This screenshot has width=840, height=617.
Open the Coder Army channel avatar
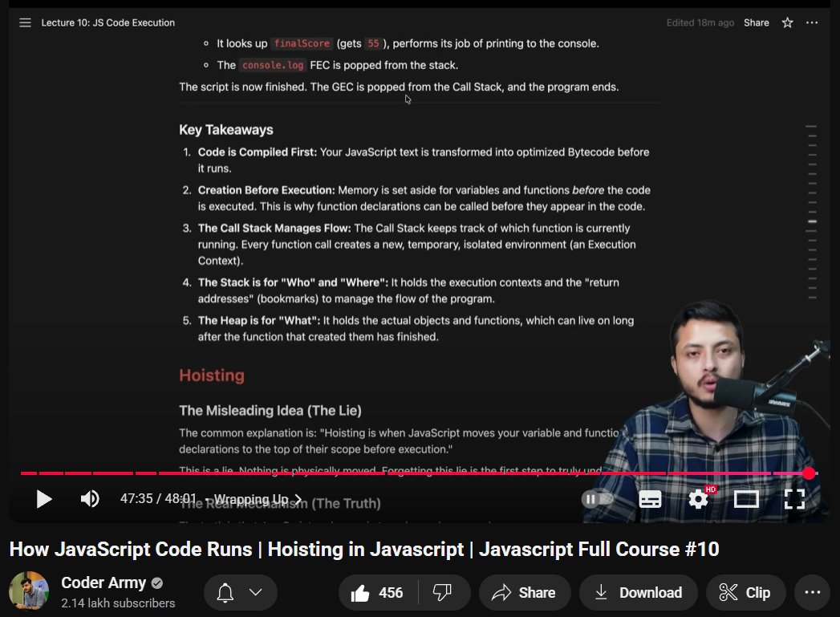click(29, 591)
